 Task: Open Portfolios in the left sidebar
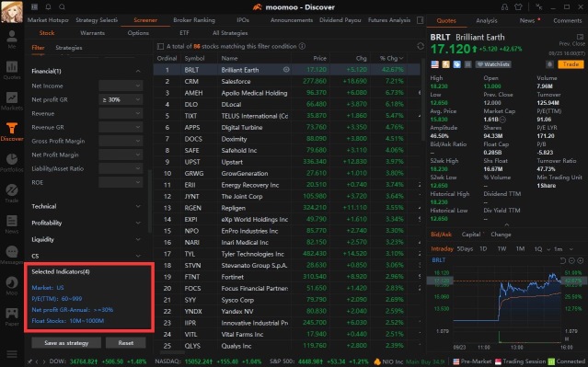[12, 162]
